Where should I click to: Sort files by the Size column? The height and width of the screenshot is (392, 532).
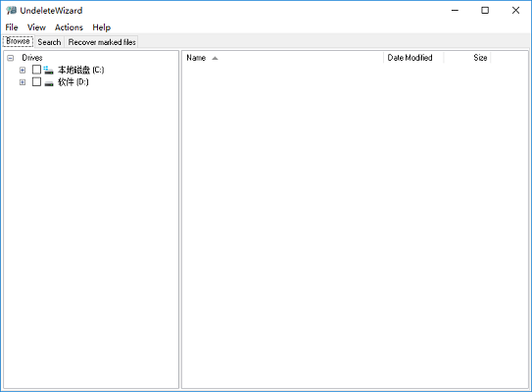coord(467,58)
